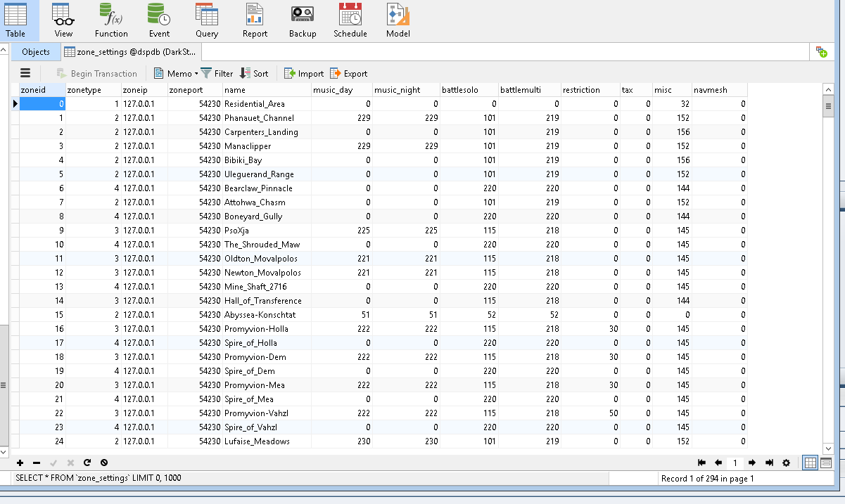Click the Event toolbar icon
The image size is (845, 504).
pos(159,20)
